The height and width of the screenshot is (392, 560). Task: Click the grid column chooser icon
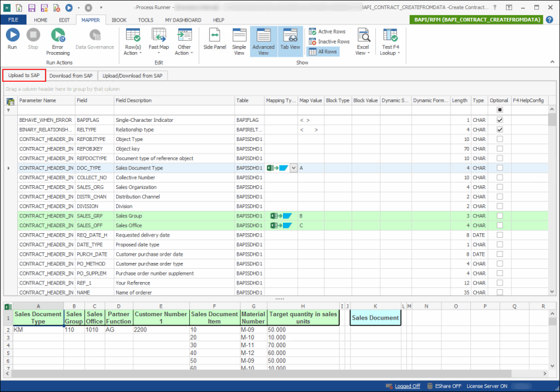11,101
